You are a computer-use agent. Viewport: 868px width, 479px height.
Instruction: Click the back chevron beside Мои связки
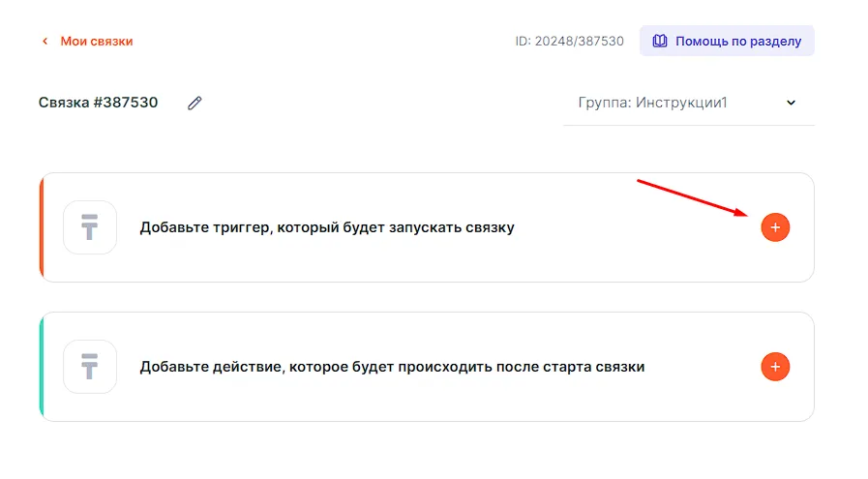tap(45, 42)
